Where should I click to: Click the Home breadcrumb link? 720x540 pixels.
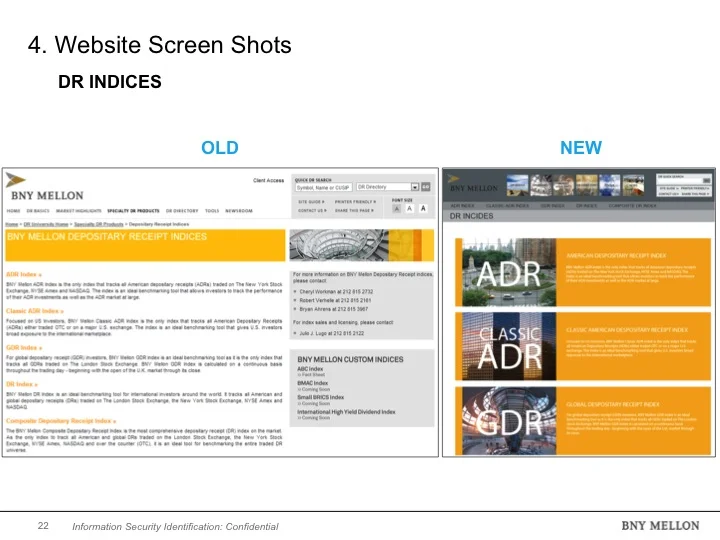click(x=11, y=224)
